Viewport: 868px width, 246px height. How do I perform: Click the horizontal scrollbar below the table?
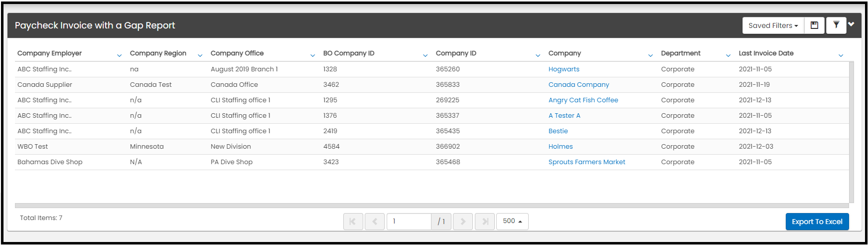[x=432, y=206]
